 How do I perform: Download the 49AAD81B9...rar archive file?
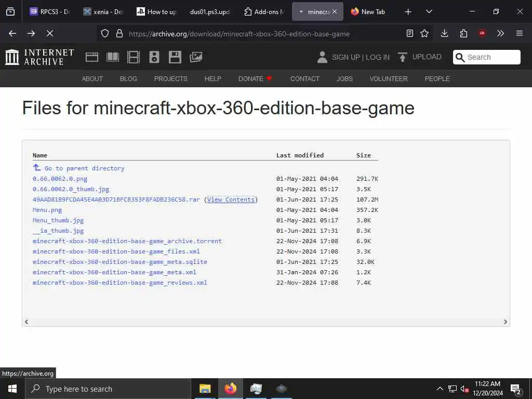[x=116, y=199]
